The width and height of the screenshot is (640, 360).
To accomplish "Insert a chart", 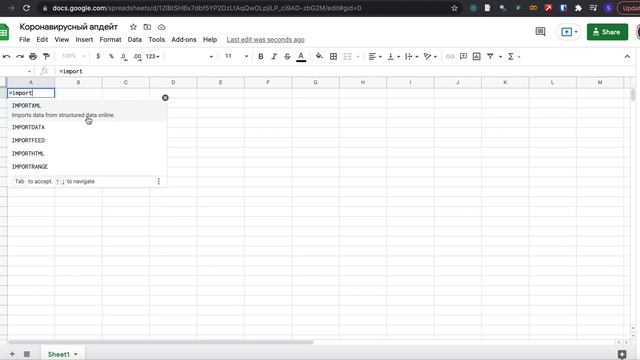I will [476, 56].
